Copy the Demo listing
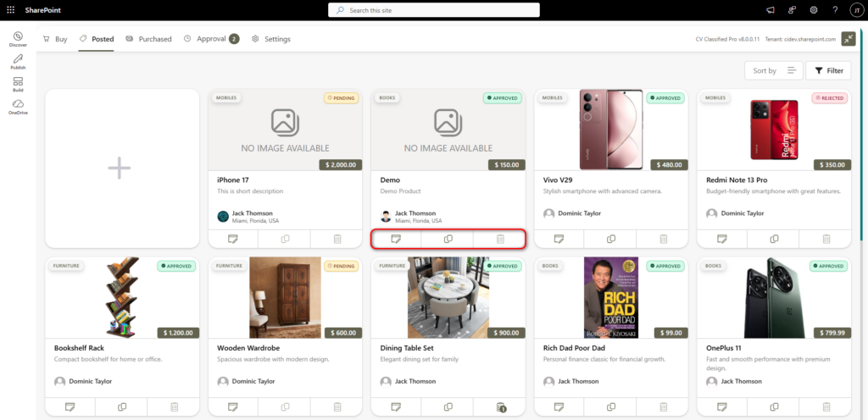 tap(448, 239)
